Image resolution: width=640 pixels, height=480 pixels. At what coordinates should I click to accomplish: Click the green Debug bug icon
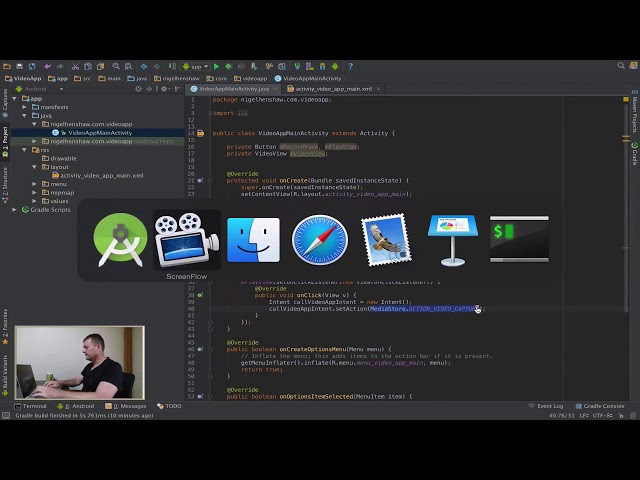pyautogui.click(x=229, y=66)
